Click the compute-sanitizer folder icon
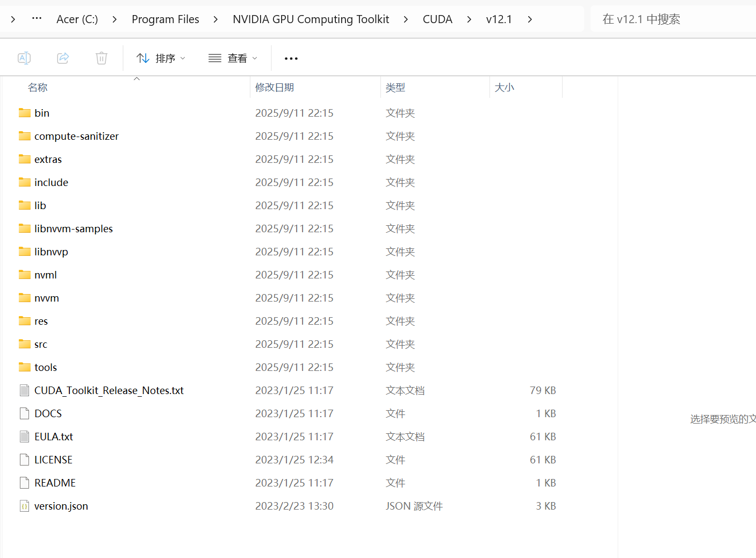Viewport: 756px width, 558px height. (25, 136)
